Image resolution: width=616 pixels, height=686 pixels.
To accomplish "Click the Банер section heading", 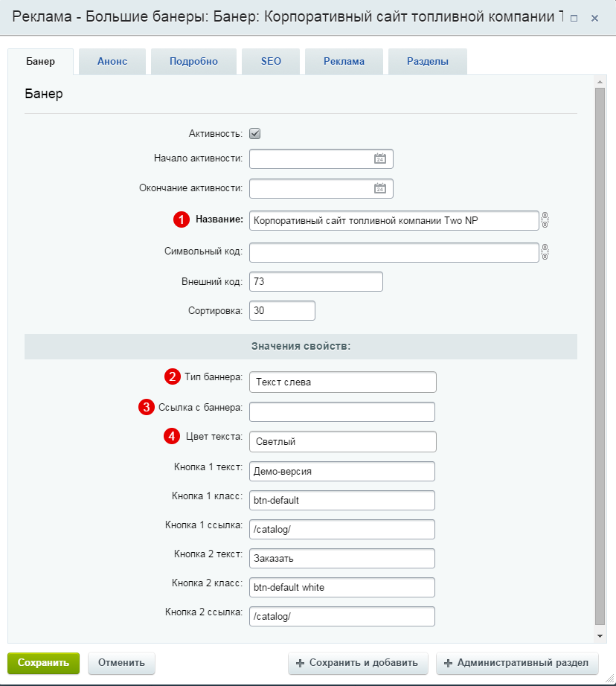I will tap(44, 94).
